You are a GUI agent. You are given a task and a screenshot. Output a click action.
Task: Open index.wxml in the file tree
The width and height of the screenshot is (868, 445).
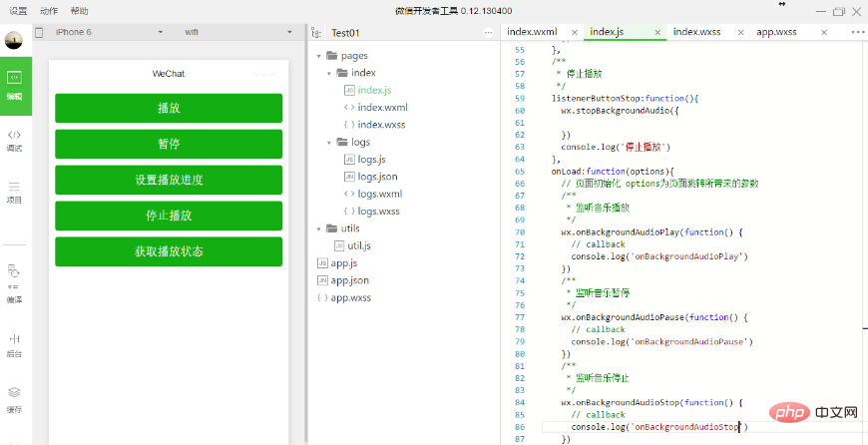click(x=382, y=108)
